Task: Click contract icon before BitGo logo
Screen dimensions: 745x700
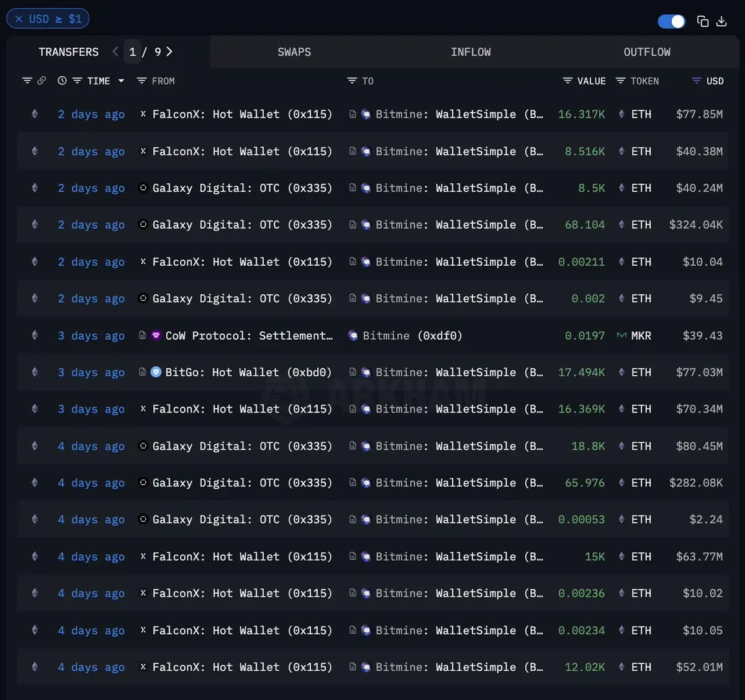Action: (142, 372)
